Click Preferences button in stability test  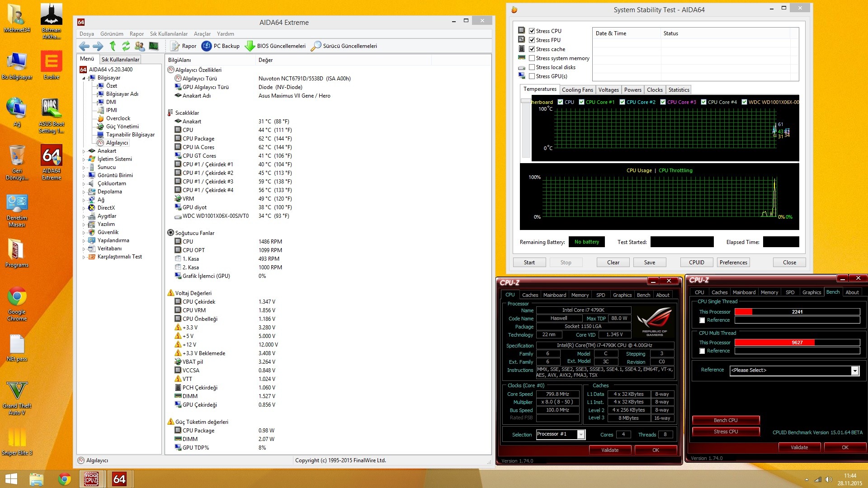(x=733, y=263)
